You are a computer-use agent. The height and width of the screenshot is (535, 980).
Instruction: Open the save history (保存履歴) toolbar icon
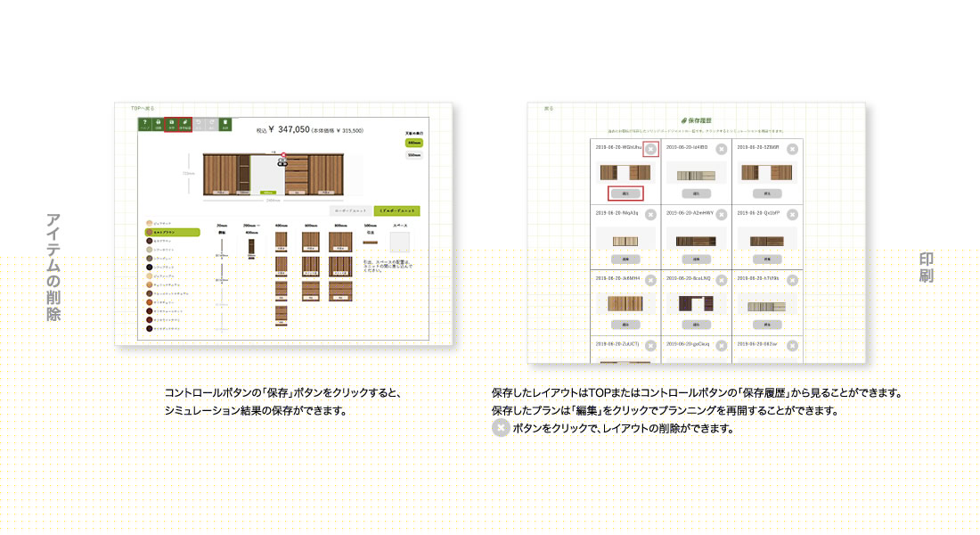click(184, 125)
